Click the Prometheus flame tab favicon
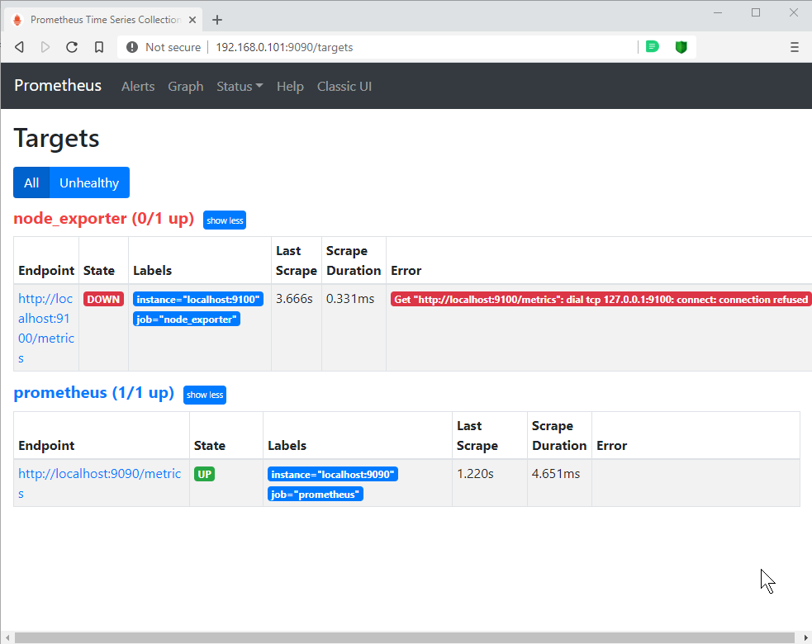This screenshot has height=644, width=812. (x=17, y=20)
